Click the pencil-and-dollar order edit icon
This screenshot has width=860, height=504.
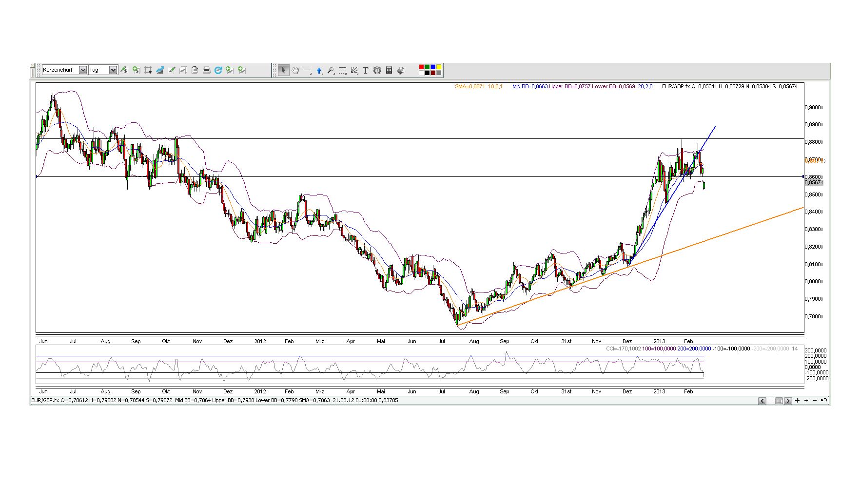(124, 70)
